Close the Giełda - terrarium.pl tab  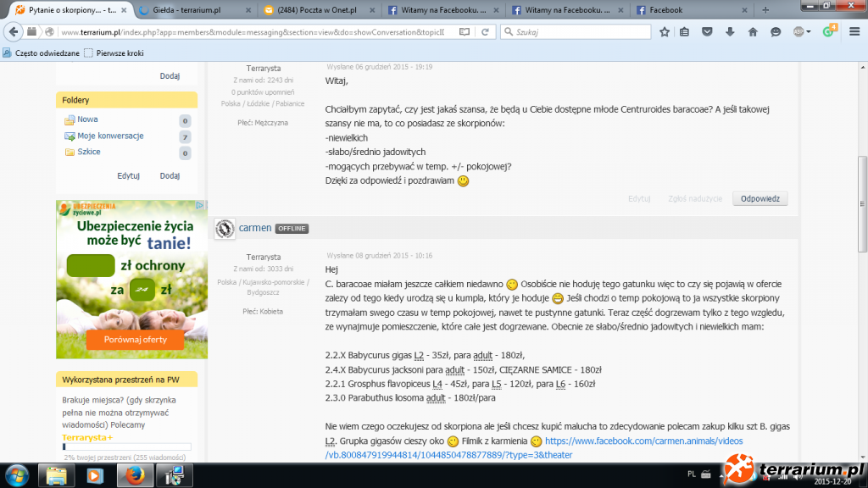pos(248,10)
